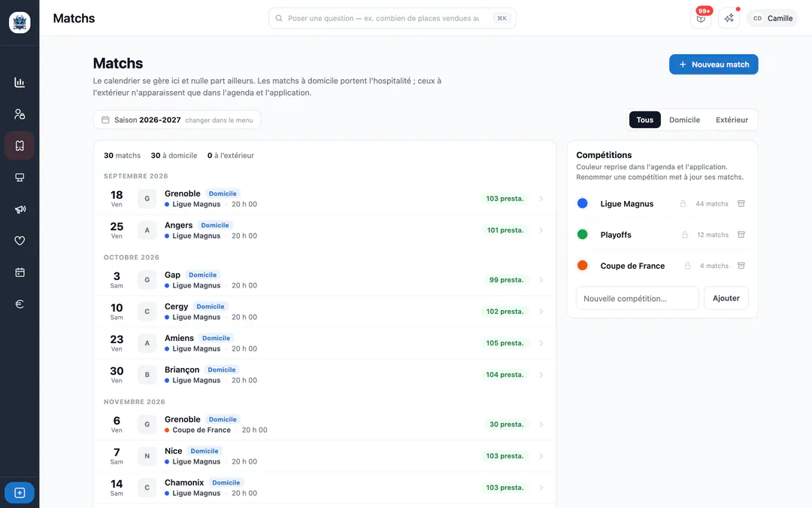Click the lock icon for Coupe de France
812x508 pixels.
click(688, 266)
